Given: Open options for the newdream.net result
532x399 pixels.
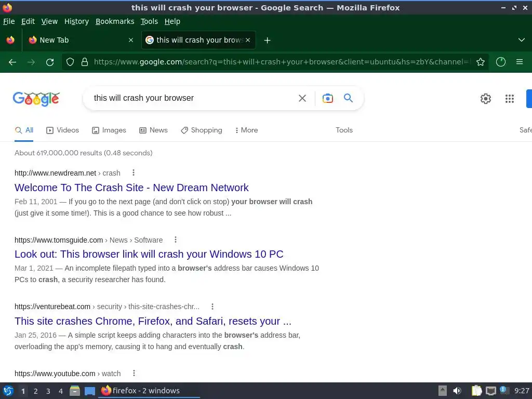Looking at the screenshot, I should point(134,172).
